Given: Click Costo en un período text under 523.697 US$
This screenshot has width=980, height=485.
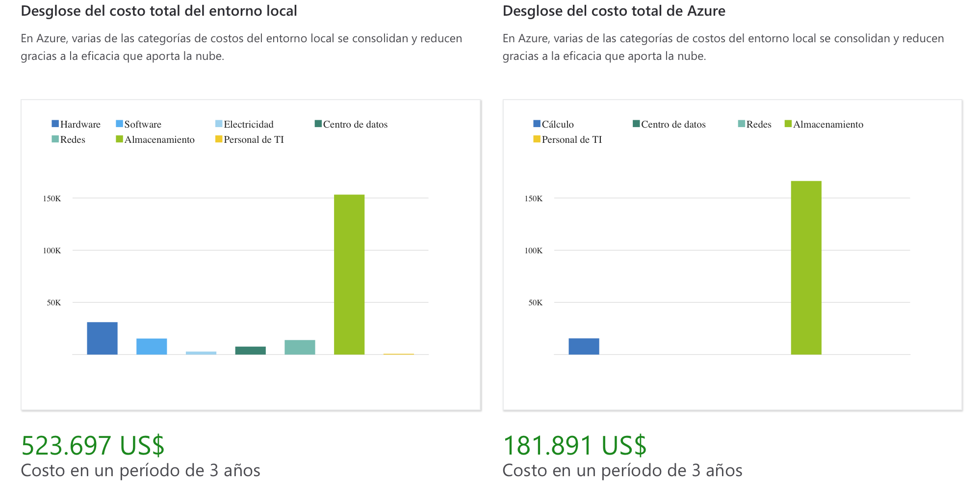Looking at the screenshot, I should pyautogui.click(x=141, y=470).
